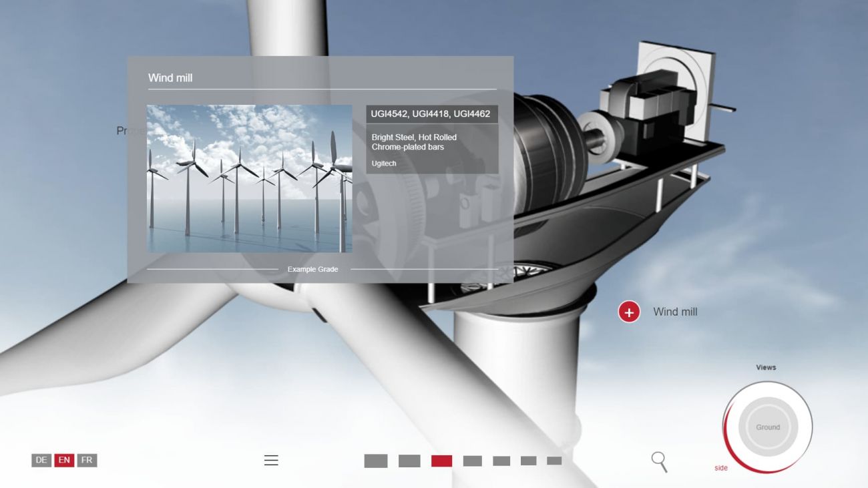Image resolution: width=868 pixels, height=488 pixels.
Task: Go to the fourth scene rectangle
Action: pos(472,461)
